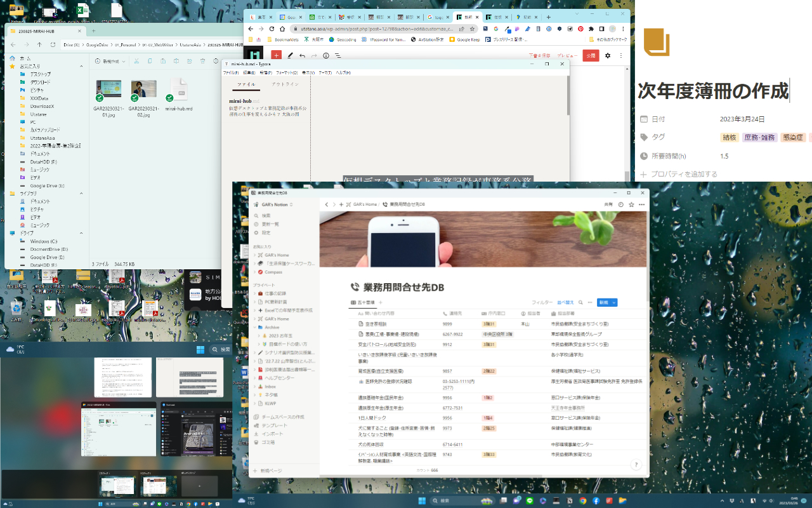
Task: Open the List View icon in WordPress editor
Action: [x=337, y=55]
